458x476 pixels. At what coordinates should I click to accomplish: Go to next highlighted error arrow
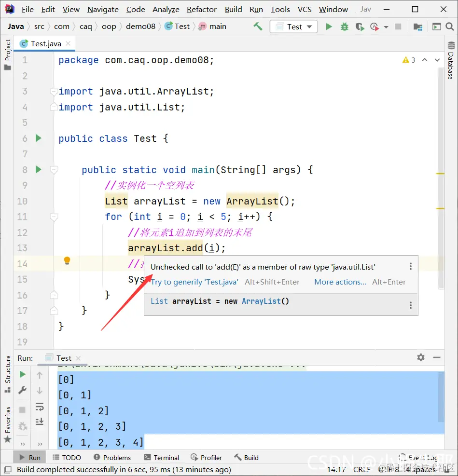pos(437,60)
